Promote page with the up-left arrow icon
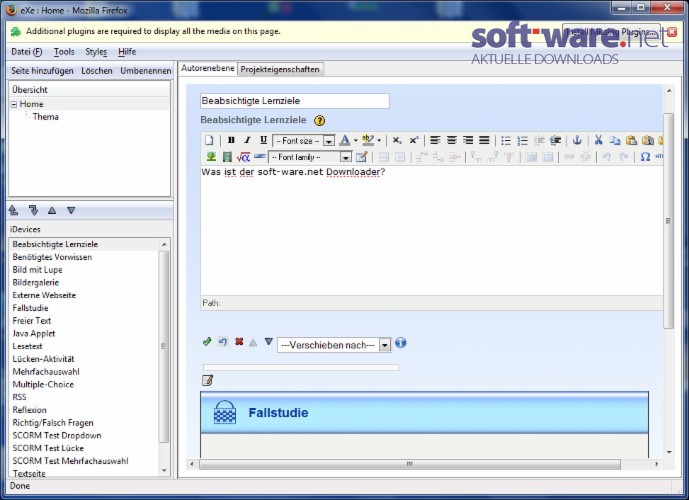 coord(14,210)
